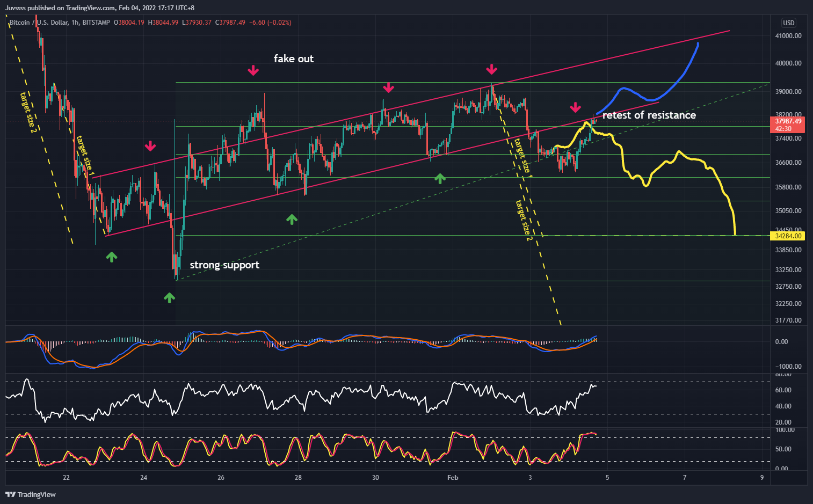This screenshot has width=813, height=504.
Task: Click the 60.00 RSI axis label
Action: (x=783, y=390)
